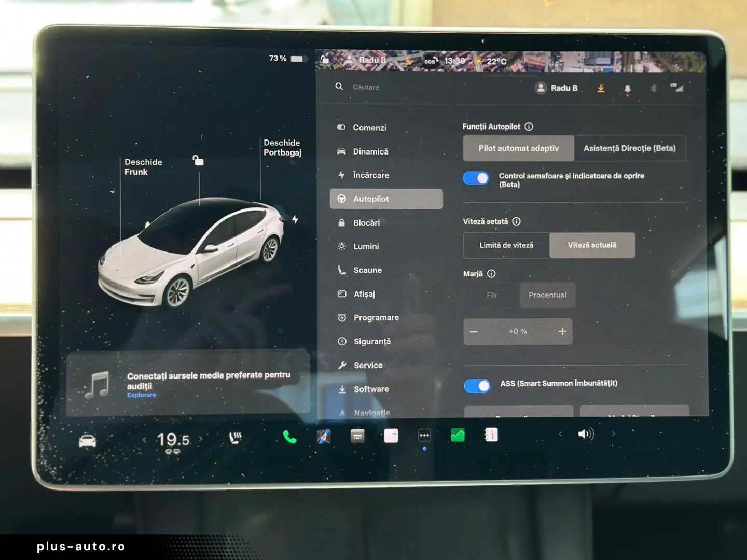Choose Limită de viteză setting
The width and height of the screenshot is (747, 560).
tap(506, 245)
